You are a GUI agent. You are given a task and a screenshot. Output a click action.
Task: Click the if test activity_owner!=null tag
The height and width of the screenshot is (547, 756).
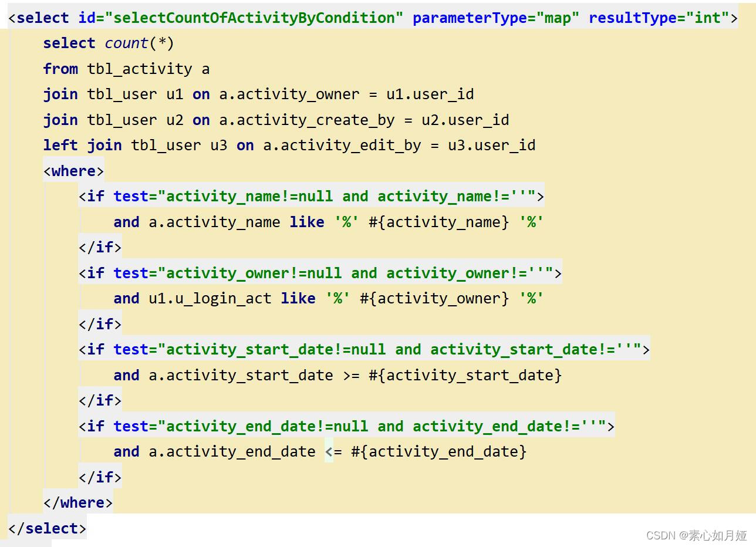320,273
